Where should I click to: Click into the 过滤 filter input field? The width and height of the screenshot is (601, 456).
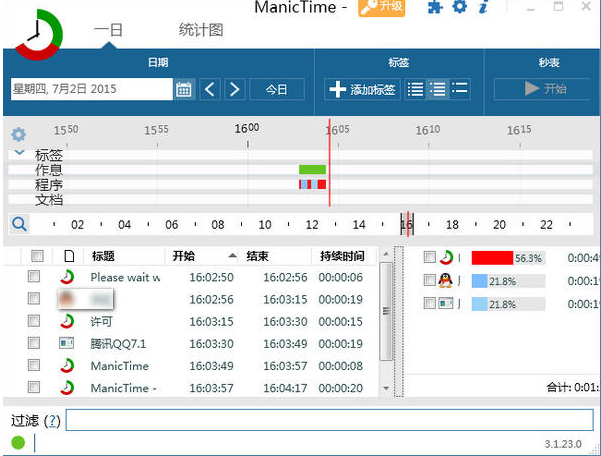[x=330, y=420]
